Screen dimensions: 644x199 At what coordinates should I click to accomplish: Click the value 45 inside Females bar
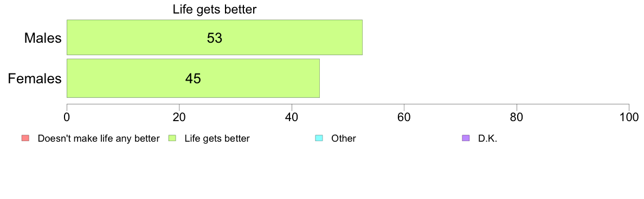193,78
